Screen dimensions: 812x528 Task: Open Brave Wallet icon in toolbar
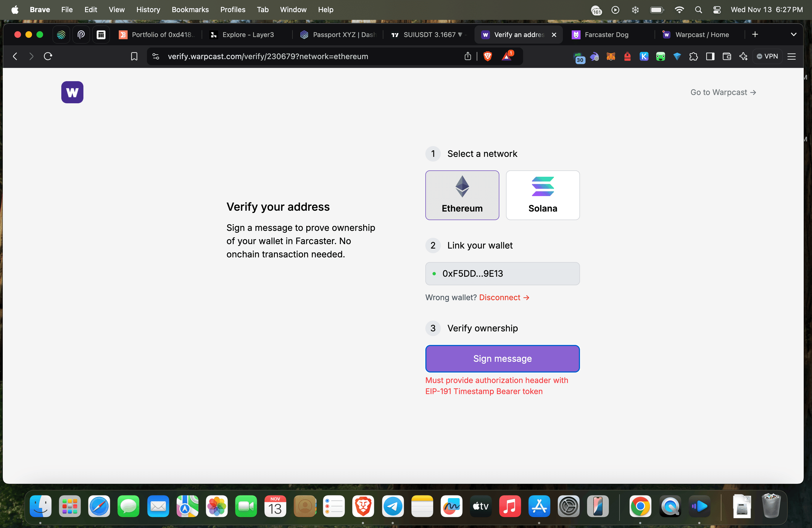[x=726, y=56]
